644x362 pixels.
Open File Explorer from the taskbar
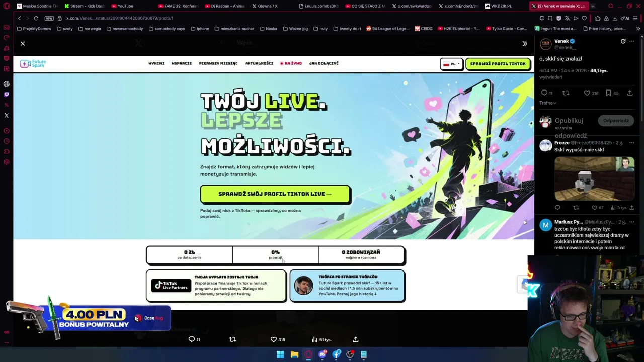[294, 355]
